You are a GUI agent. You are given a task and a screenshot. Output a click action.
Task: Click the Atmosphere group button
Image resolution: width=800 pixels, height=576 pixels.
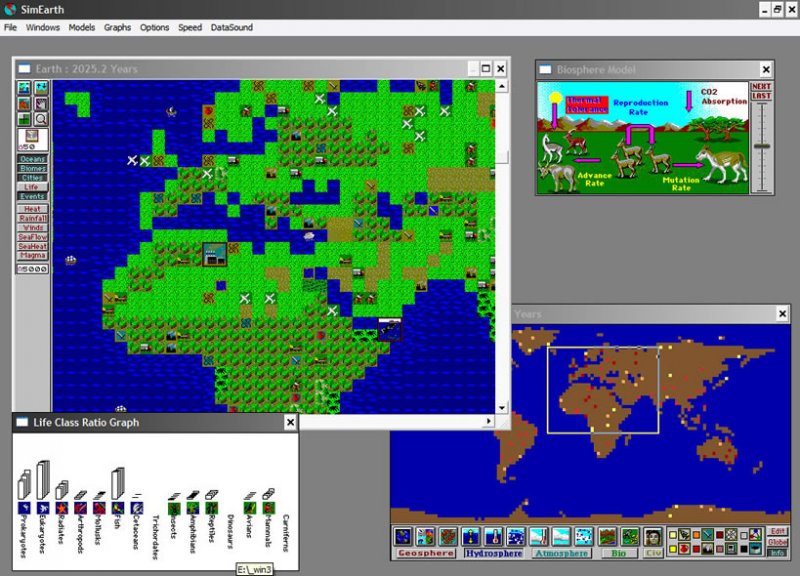point(561,553)
